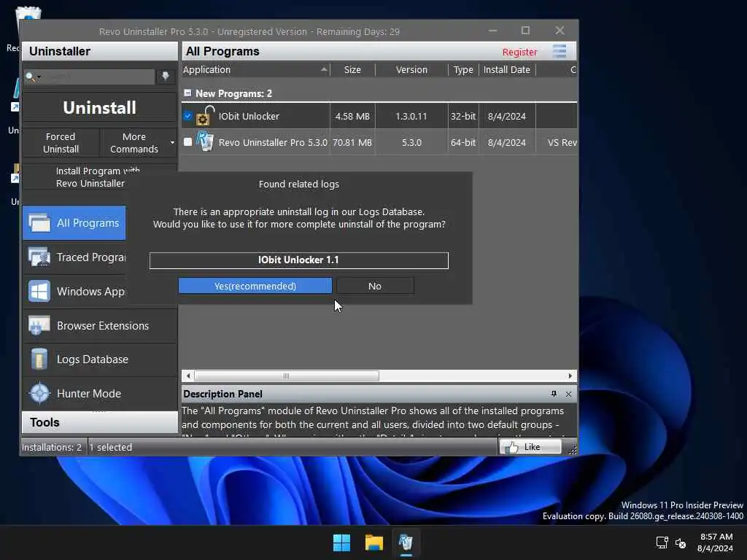Viewport: 747px width, 560px height.
Task: Select the IObit Unlocker 1.1 log entry
Action: [298, 260]
